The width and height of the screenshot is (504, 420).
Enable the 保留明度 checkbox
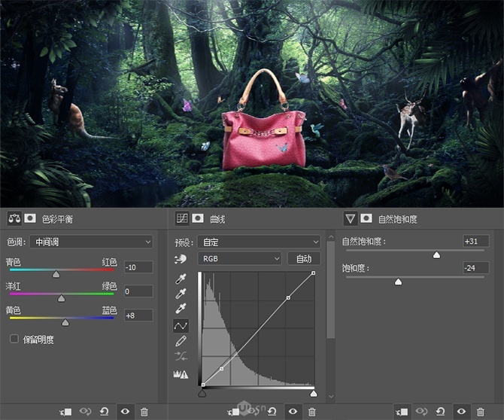click(x=14, y=339)
